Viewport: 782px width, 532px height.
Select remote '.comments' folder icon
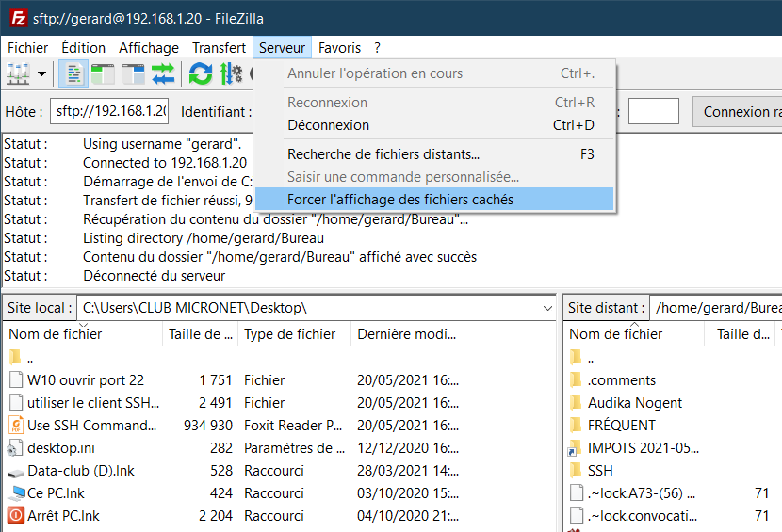click(x=576, y=379)
